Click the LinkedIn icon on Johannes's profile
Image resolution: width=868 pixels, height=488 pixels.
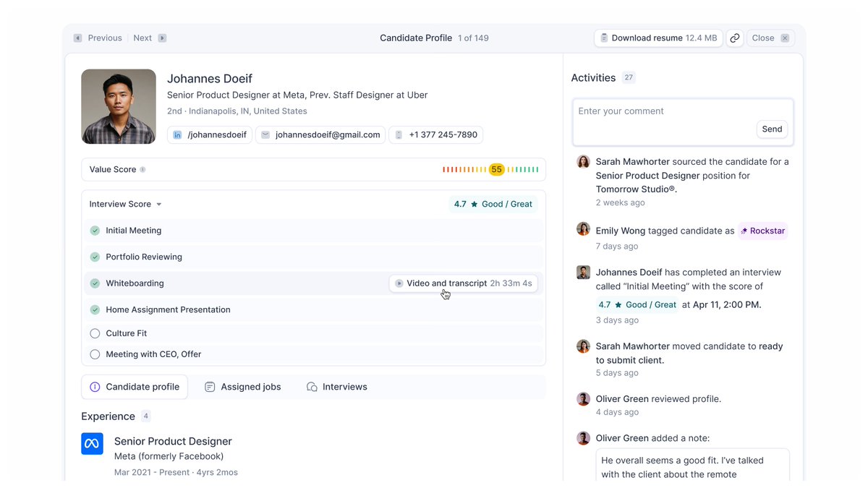click(176, 134)
